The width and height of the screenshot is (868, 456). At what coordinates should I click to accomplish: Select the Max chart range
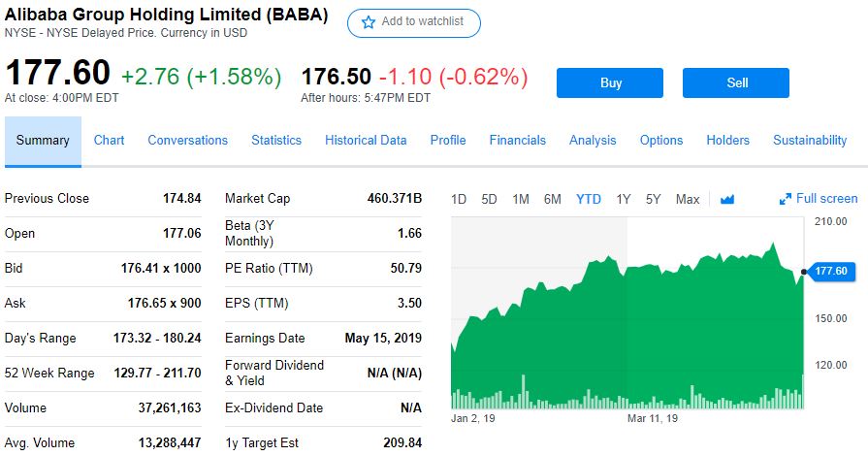(688, 199)
